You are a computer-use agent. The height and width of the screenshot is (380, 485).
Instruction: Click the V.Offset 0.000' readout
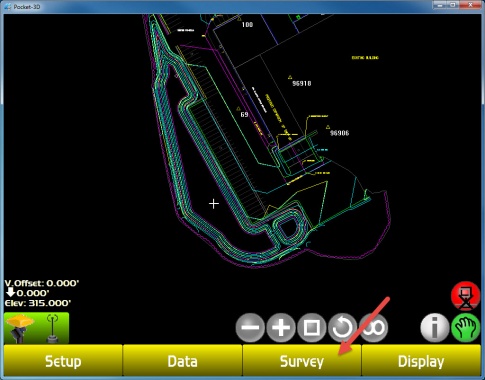pyautogui.click(x=42, y=283)
